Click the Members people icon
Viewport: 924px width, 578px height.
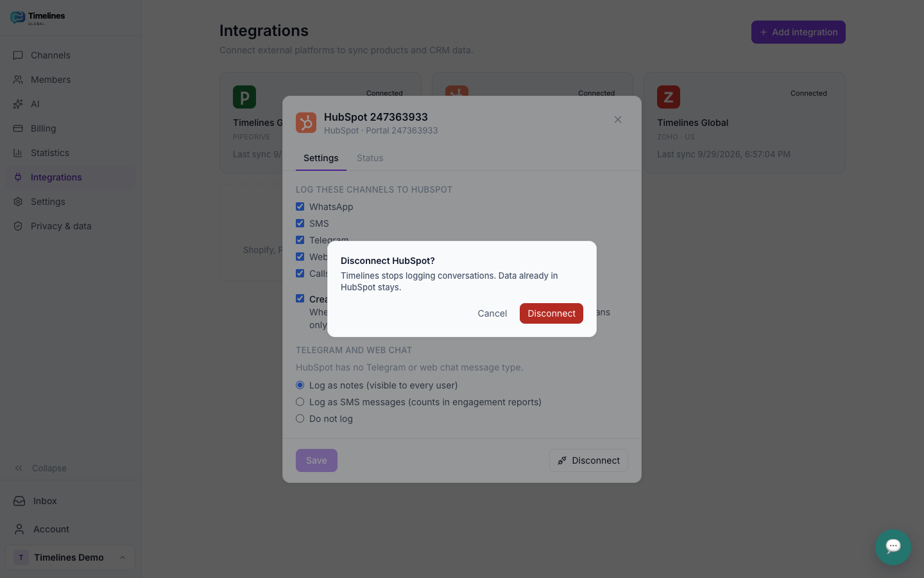(x=18, y=80)
